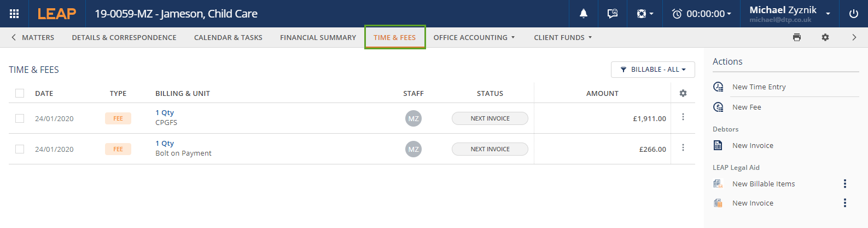This screenshot has height=228, width=868.
Task: Expand the Billable - All filter dropdown
Action: pyautogui.click(x=653, y=70)
